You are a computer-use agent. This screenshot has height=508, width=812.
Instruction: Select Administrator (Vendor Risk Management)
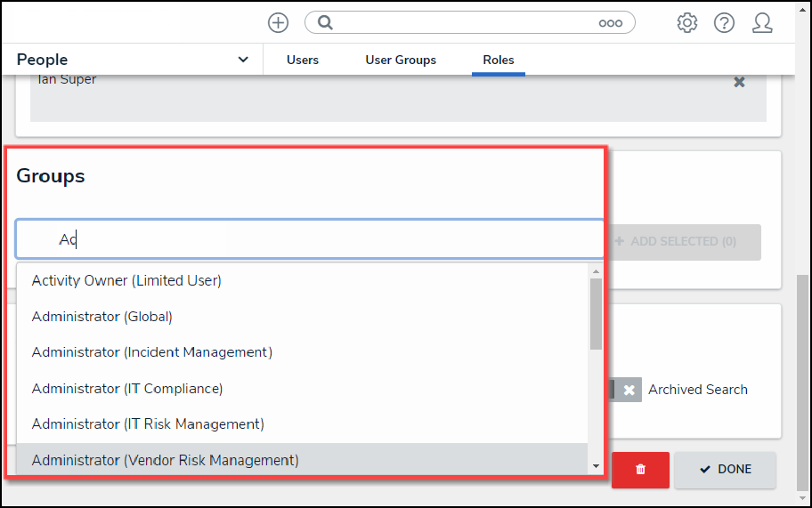(x=166, y=460)
